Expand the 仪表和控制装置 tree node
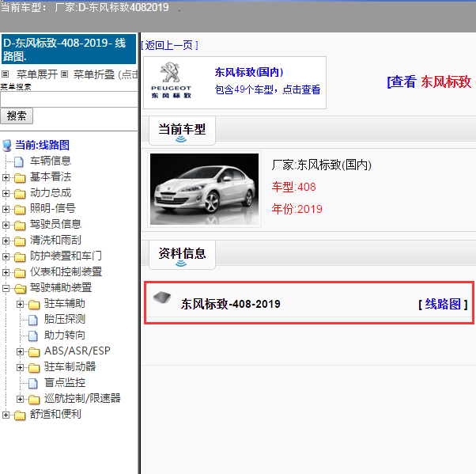This screenshot has width=476, height=474. (x=6, y=272)
